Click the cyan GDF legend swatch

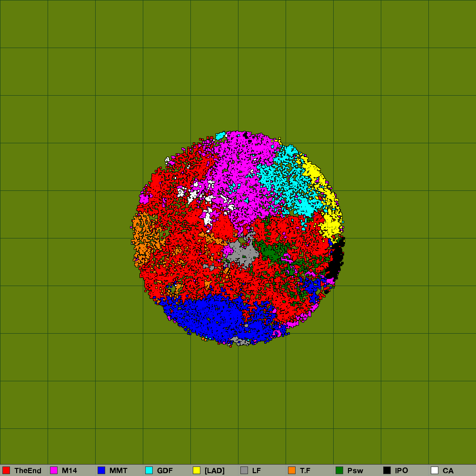[149, 470]
